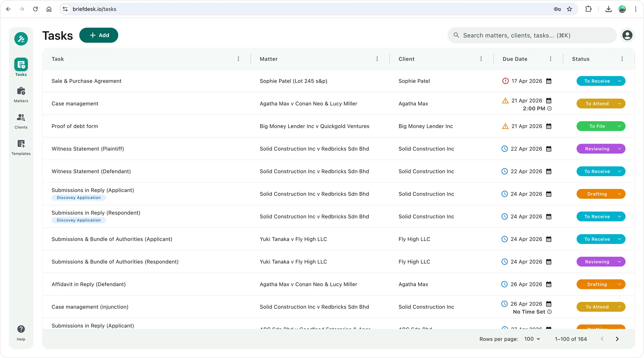This screenshot has width=644, height=358.
Task: Open the Tasks sidebar section
Action: point(21,67)
